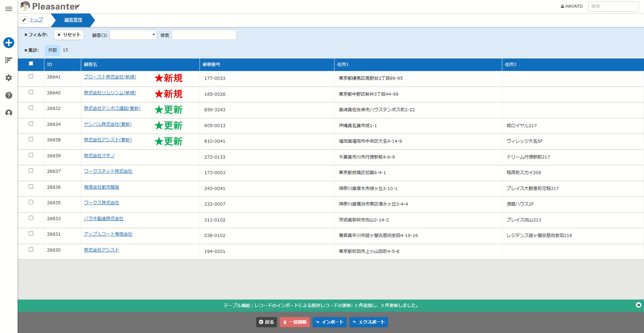Open the gear settings icon in sidebar
The height and width of the screenshot is (333, 644).
(9, 78)
